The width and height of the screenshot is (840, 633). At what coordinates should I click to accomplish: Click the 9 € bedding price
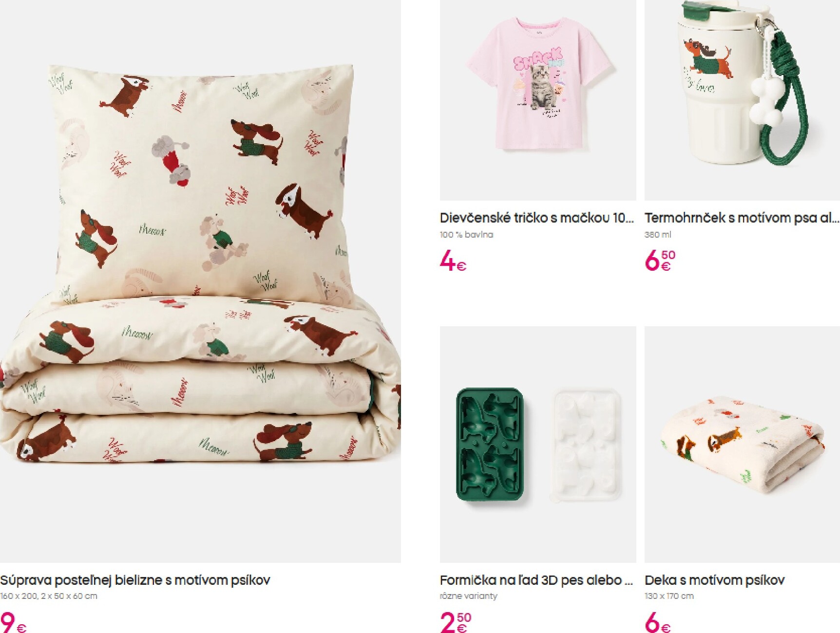pyautogui.click(x=14, y=622)
